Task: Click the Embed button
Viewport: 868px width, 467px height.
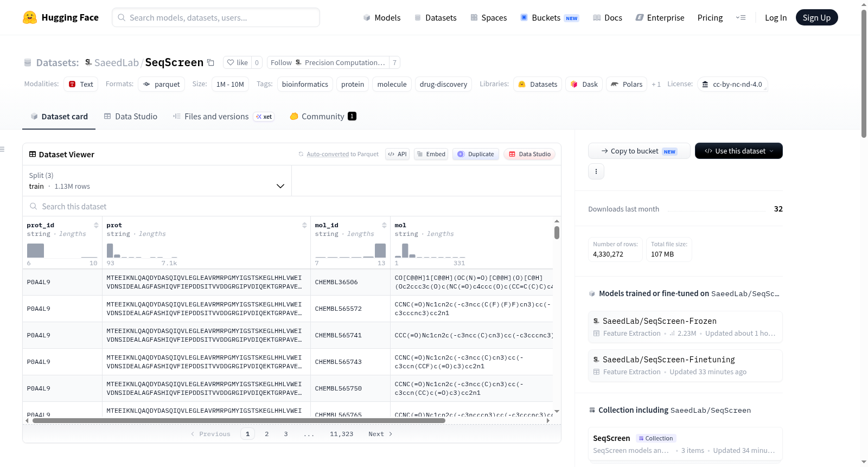Action: tap(431, 154)
